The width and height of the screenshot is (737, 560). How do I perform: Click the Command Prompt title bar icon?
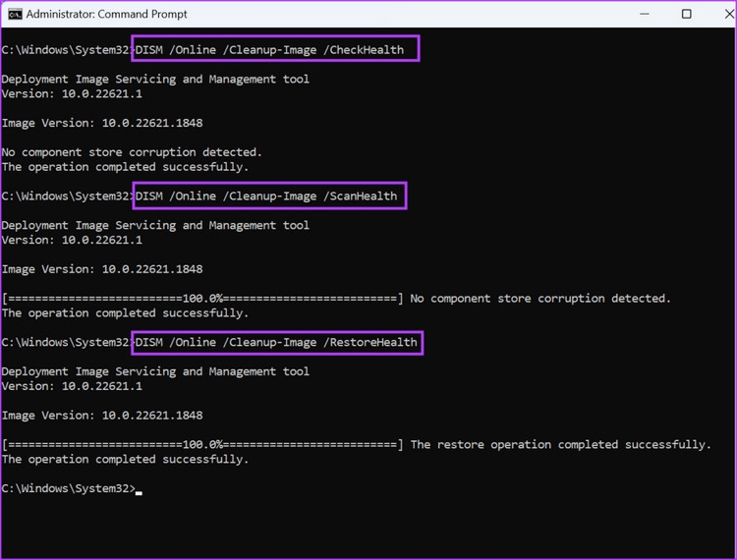coord(15,15)
